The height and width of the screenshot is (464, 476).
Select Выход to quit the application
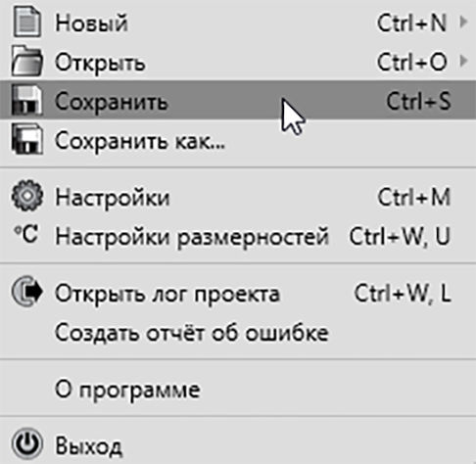click(x=238, y=444)
